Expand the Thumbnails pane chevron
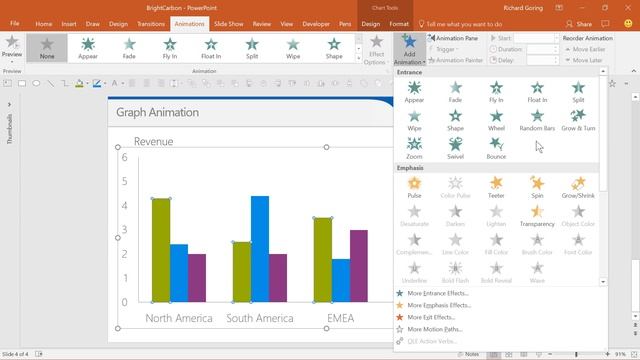The image size is (640, 360). point(9,105)
